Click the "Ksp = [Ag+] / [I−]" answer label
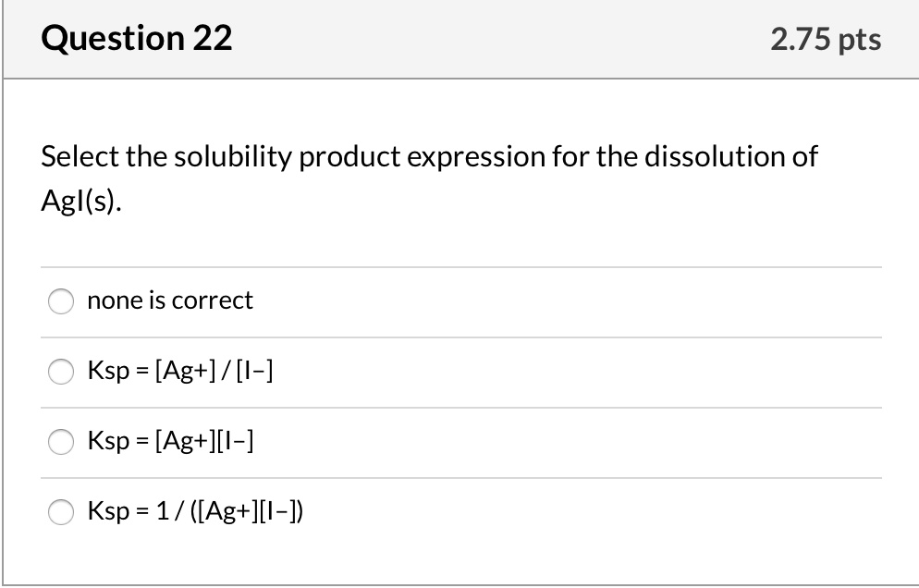This screenshot has width=919, height=588. [182, 372]
